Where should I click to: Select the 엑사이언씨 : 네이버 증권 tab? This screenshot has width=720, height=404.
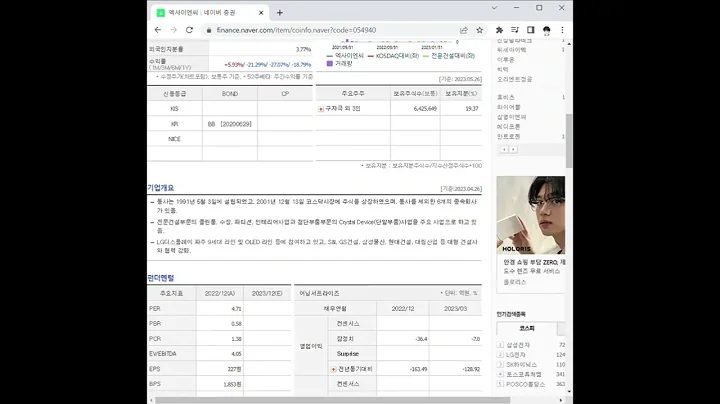tap(209, 13)
